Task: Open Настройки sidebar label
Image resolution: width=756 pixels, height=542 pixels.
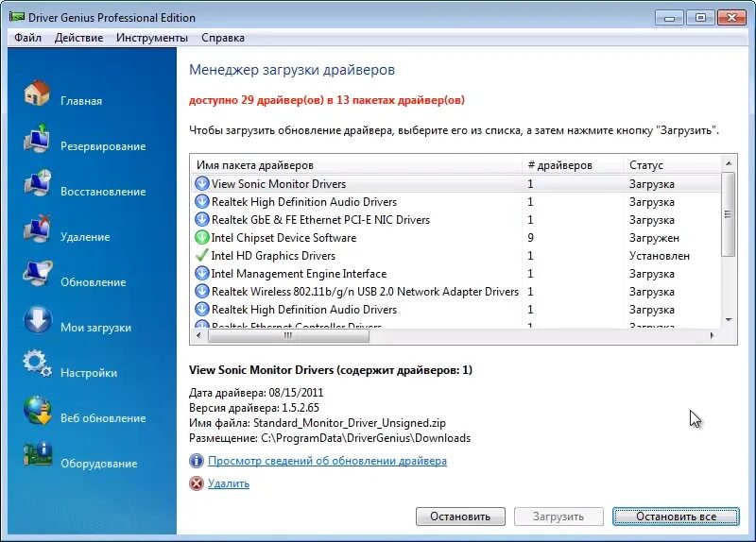Action: (x=89, y=373)
